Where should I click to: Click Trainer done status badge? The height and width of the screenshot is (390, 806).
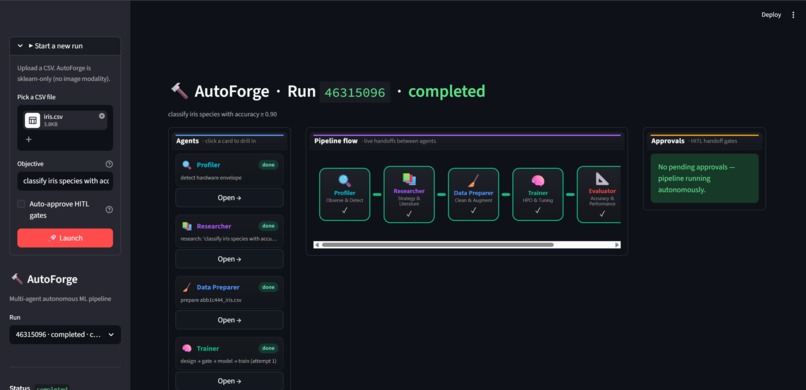point(268,348)
